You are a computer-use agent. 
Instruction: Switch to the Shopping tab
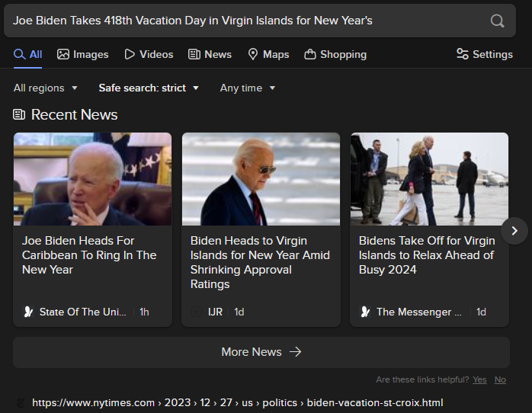[335, 54]
